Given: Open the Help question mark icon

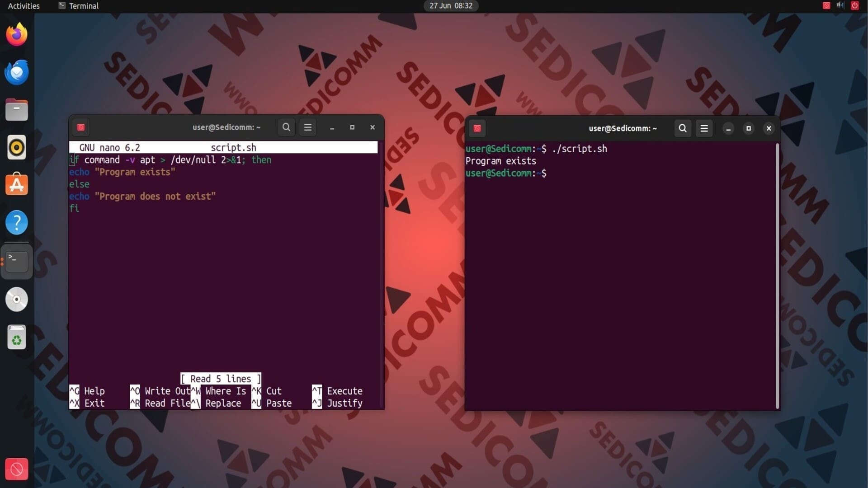Looking at the screenshot, I should coord(17,222).
